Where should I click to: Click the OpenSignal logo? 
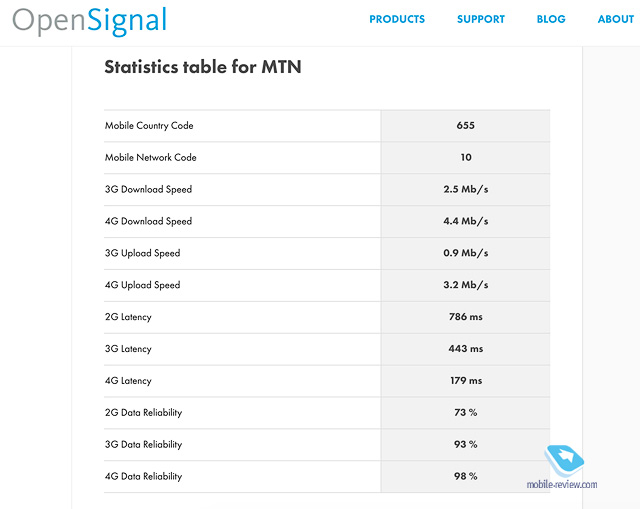click(x=89, y=21)
